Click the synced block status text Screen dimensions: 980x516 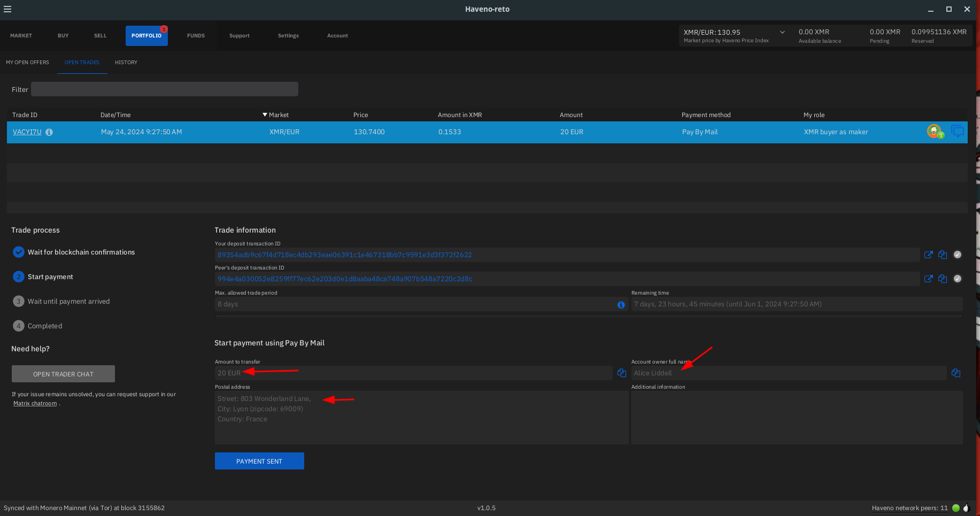(84, 508)
